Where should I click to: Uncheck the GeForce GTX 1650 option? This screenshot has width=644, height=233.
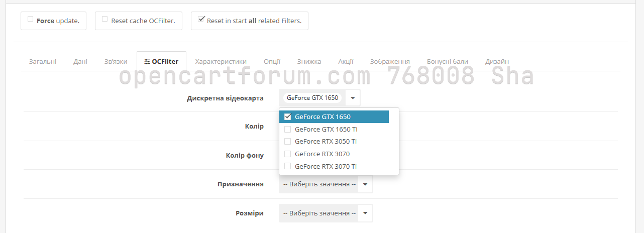[x=288, y=117]
